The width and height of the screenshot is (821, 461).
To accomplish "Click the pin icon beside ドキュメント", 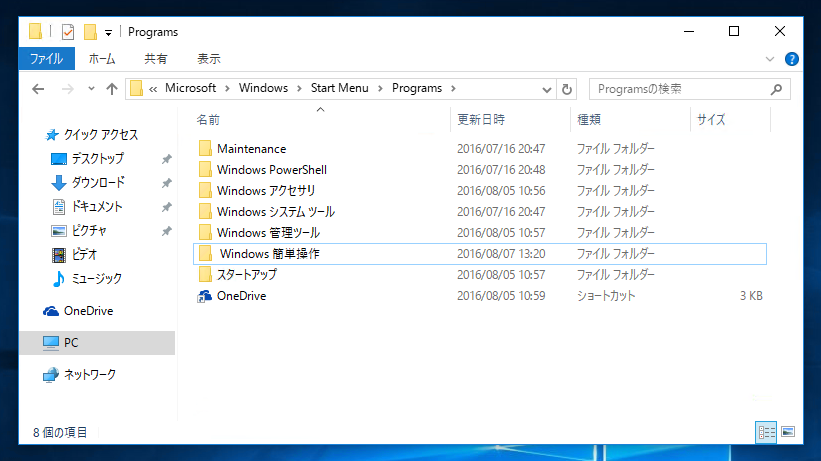I will 167,207.
